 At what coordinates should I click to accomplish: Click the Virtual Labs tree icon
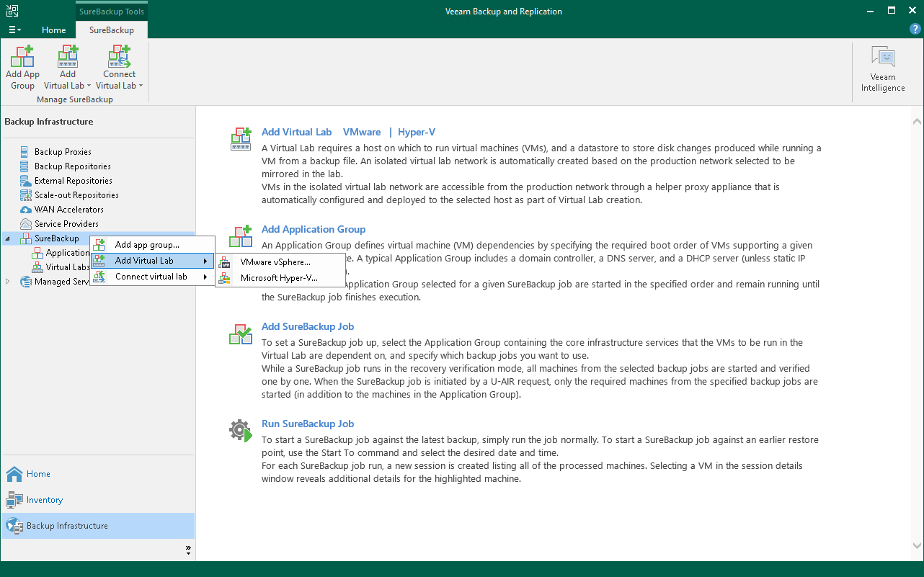point(38,267)
